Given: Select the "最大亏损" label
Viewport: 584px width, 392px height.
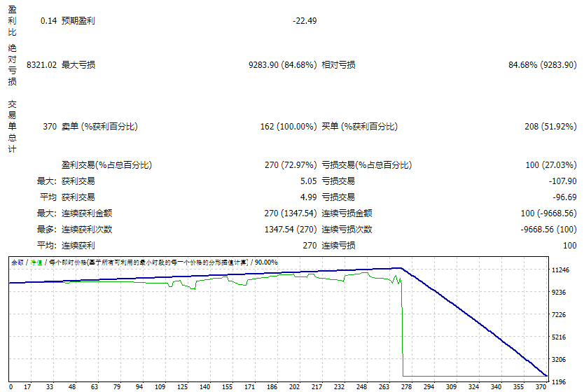Looking at the screenshot, I should pyautogui.click(x=78, y=65).
